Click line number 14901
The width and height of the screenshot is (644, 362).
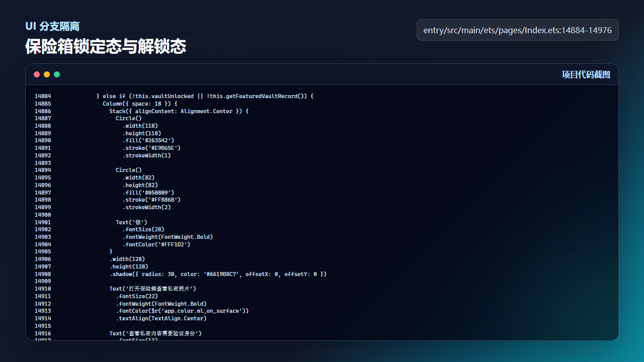tap(43, 222)
